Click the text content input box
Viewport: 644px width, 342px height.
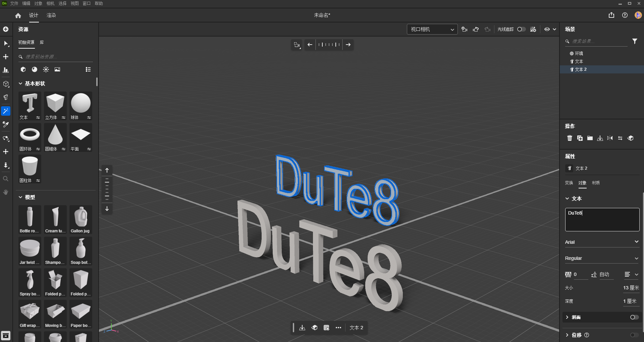[602, 220]
